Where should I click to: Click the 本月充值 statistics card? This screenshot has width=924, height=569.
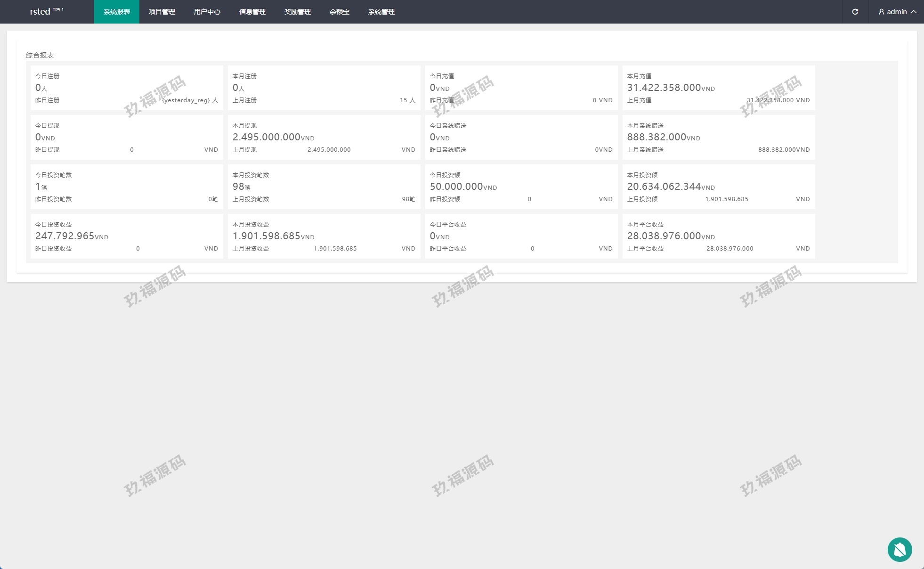tap(718, 88)
